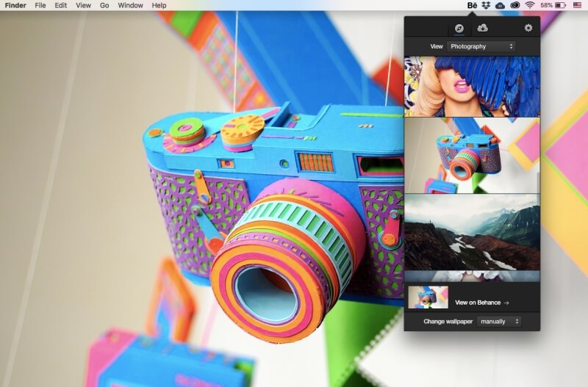The height and width of the screenshot is (387, 588).
Task: Click the 58% battery percentage text
Action: (x=546, y=5)
